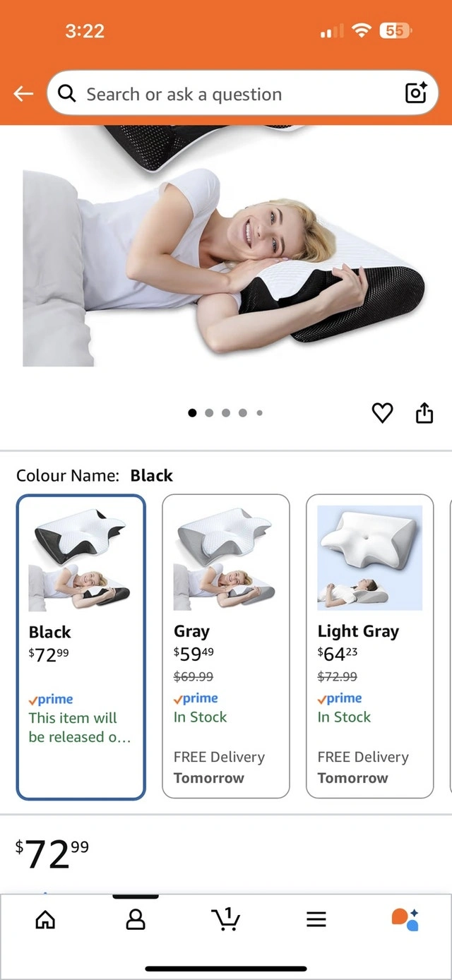Go to the Home tab icon
Viewport: 452px width, 980px height.
[45, 919]
